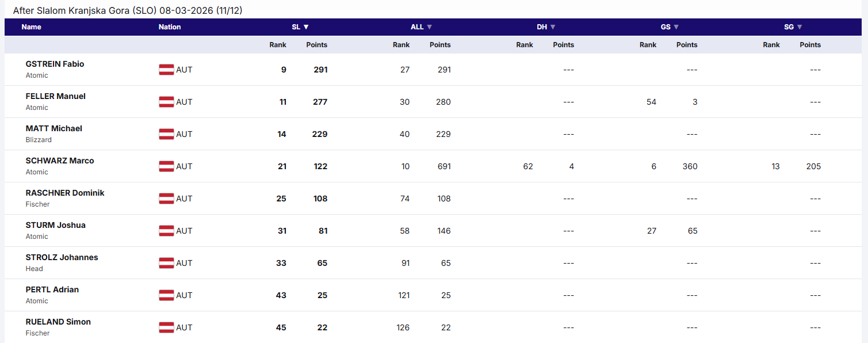Open GSTREIN Fabio athlete profile
The width and height of the screenshot is (868, 343).
coord(55,64)
